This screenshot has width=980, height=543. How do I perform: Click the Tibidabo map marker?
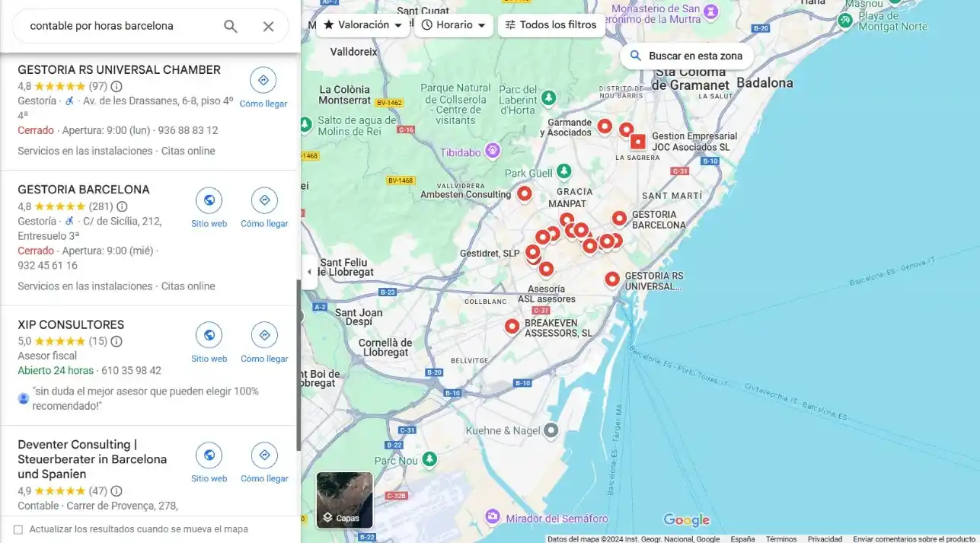[x=493, y=152]
